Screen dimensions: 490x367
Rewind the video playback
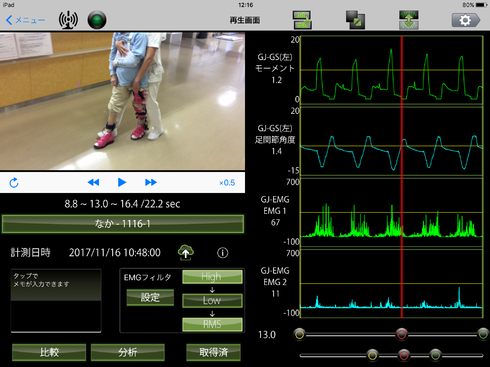tap(93, 182)
